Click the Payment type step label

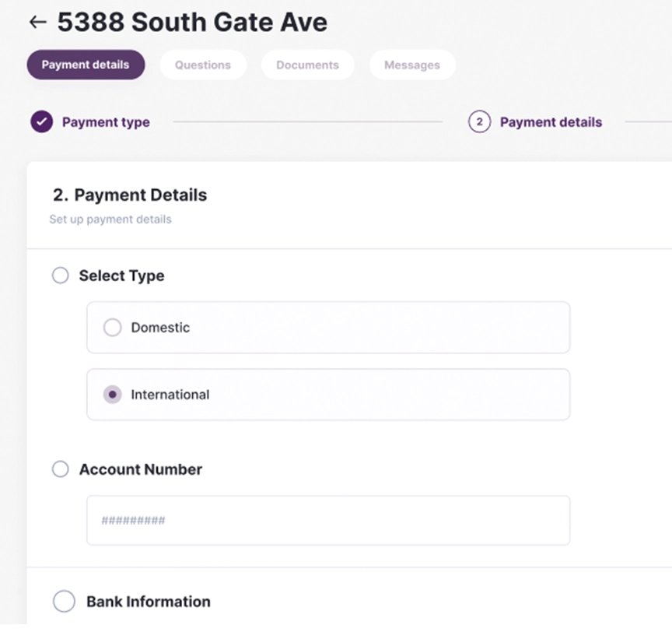[106, 122]
